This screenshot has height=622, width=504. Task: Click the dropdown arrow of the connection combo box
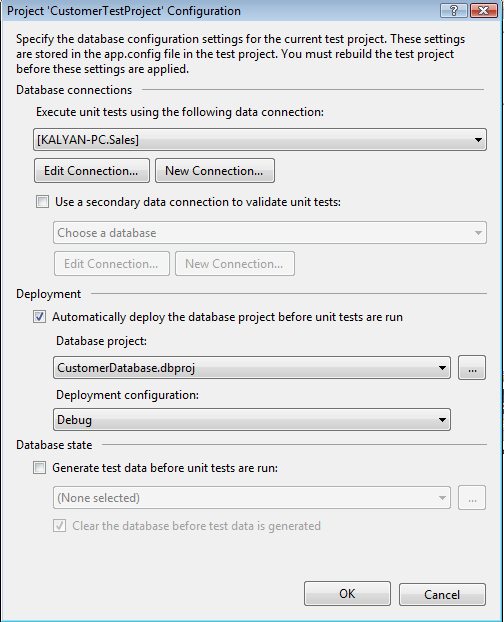click(478, 140)
